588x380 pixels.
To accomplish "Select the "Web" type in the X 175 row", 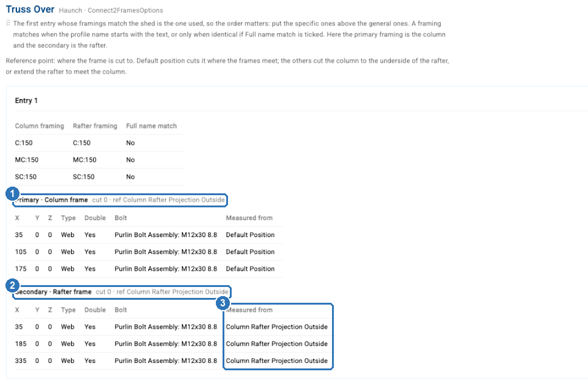I will point(67,269).
